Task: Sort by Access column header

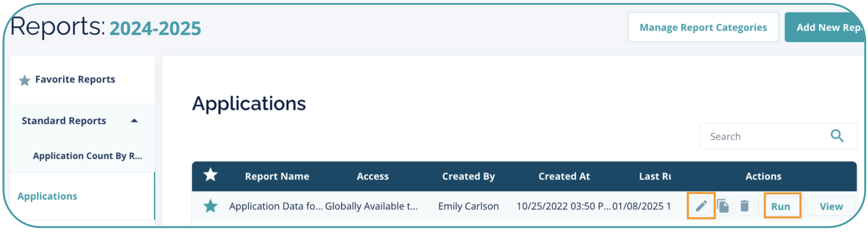Action: pyautogui.click(x=372, y=176)
